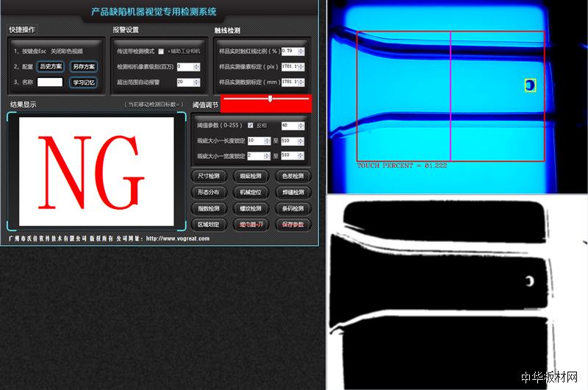Image resolution: width=588 pixels, height=390 pixels.
Task: Launch 条码检测 barcode detection
Action: pyautogui.click(x=292, y=208)
